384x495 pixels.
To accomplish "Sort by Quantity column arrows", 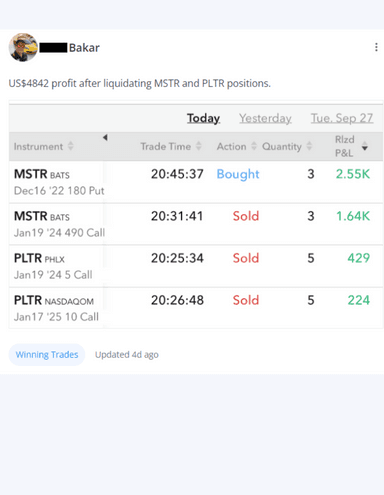I will [309, 146].
